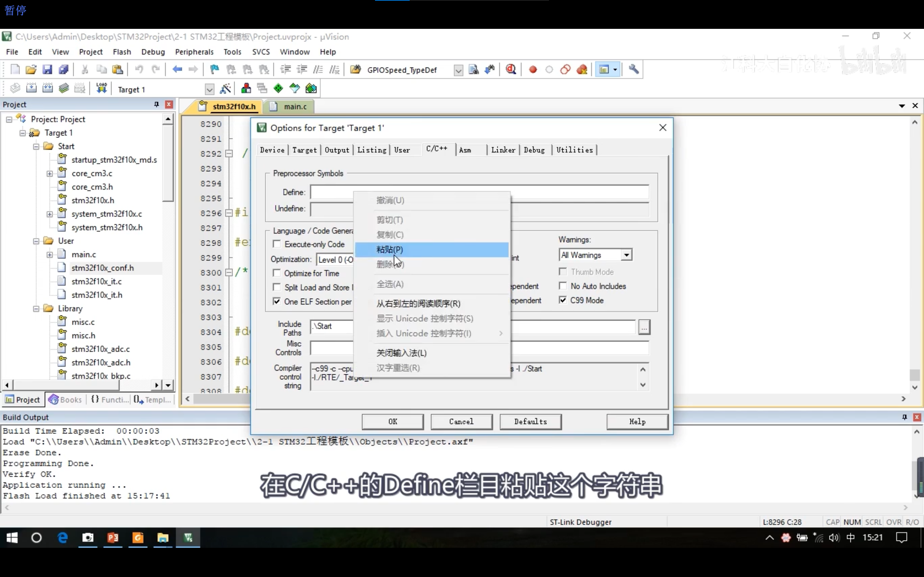Image resolution: width=924 pixels, height=577 pixels.
Task: Enable the Execute-only Code checkbox
Action: [x=277, y=244]
